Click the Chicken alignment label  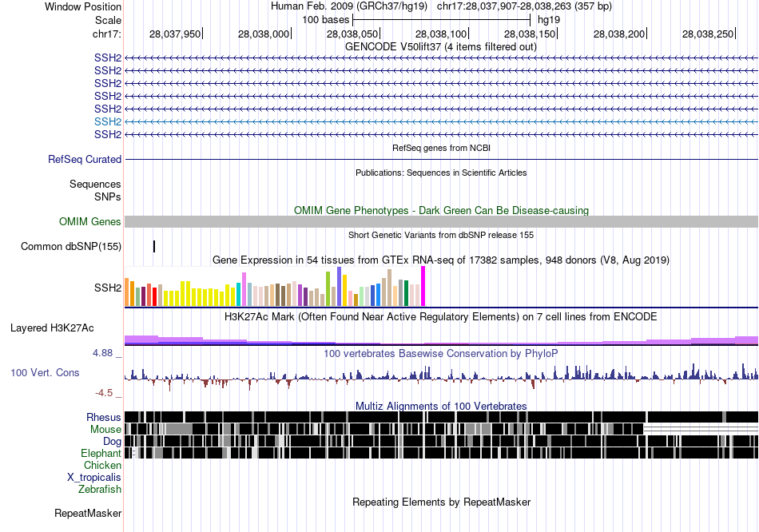click(102, 465)
